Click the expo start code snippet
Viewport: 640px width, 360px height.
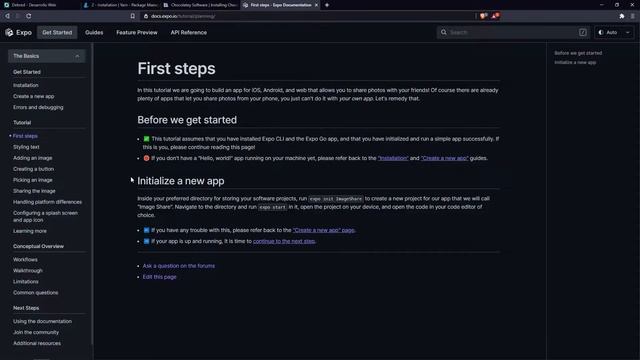(273, 207)
